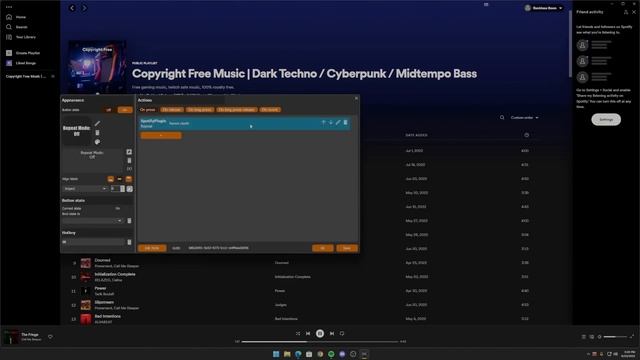
Task: Seek within the Spotify progress bar
Action: click(x=320, y=342)
